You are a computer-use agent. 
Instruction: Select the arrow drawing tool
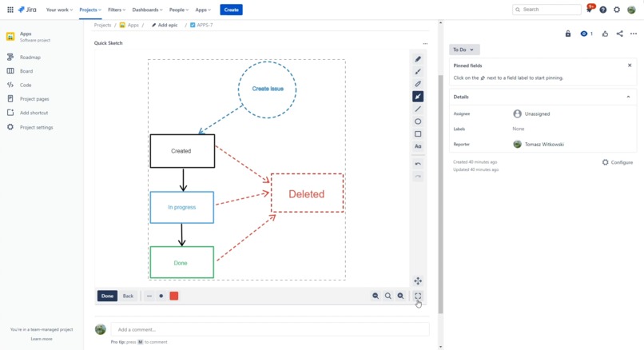tap(418, 97)
